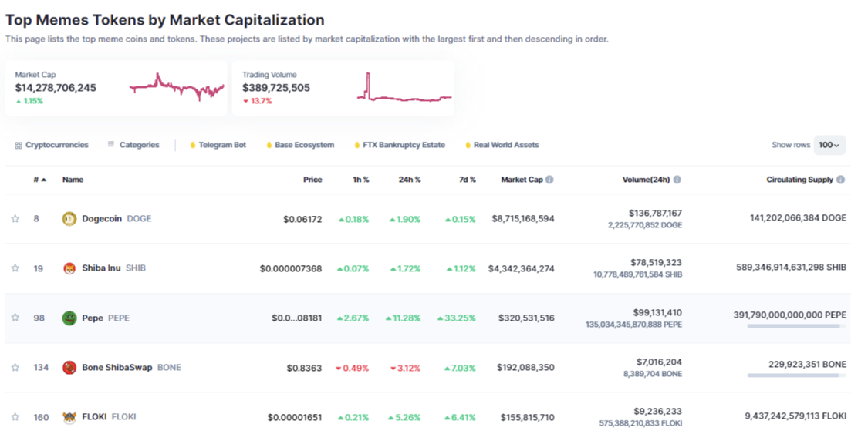868x441 pixels.
Task: Click Shiba Inu market cap $4,342,364,274
Action: 521,269
